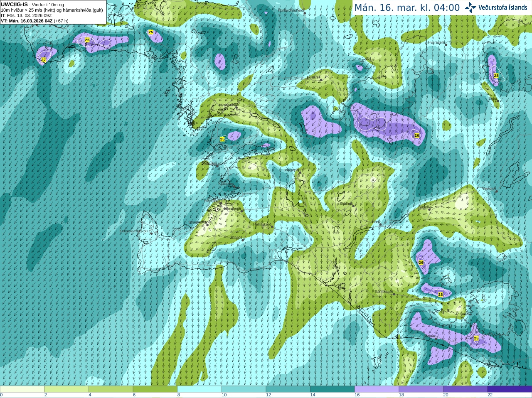Image resolution: width=532 pixels, height=398 pixels.
Task: Click the Holtavörðuheiði station label
Action: pos(291,10)
